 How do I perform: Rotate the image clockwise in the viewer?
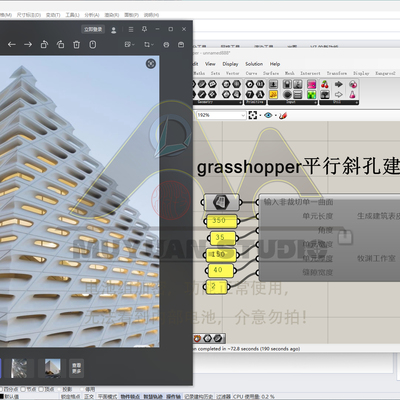click(x=60, y=44)
